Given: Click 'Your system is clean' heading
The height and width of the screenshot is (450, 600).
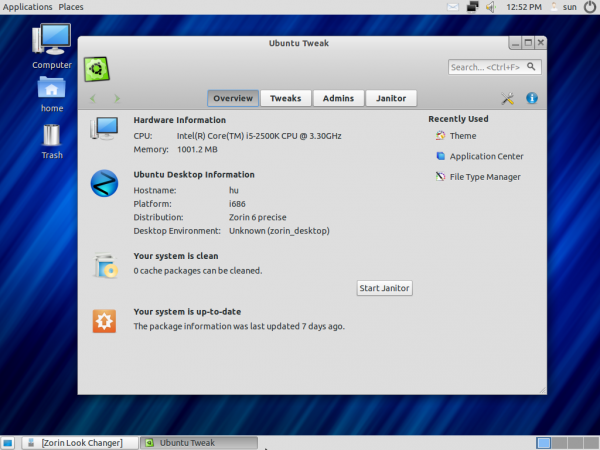Looking at the screenshot, I should click(176, 256).
